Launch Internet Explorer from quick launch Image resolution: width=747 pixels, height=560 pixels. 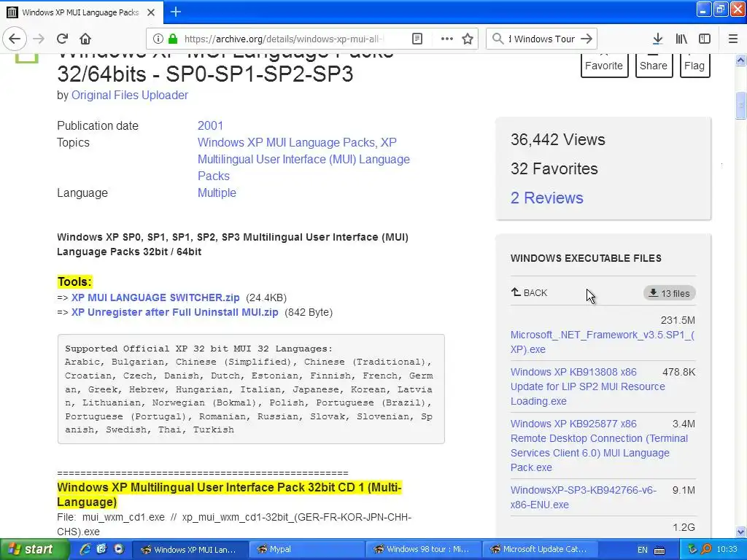(85, 549)
